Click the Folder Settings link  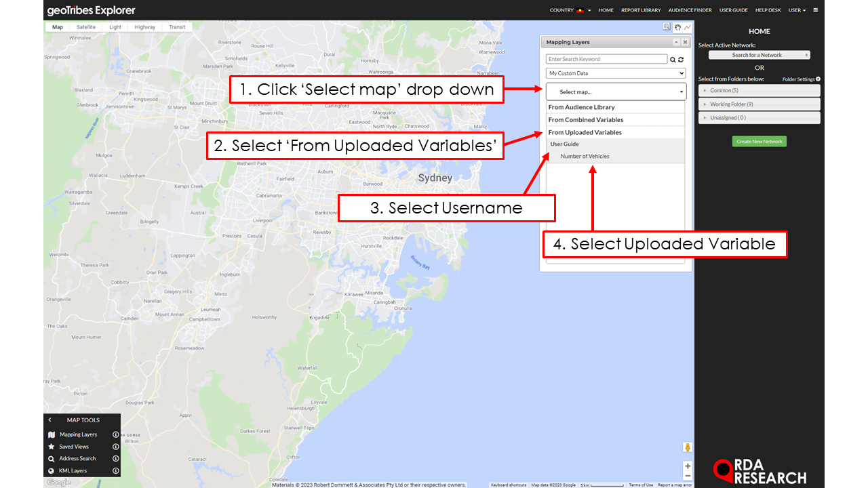(x=798, y=79)
